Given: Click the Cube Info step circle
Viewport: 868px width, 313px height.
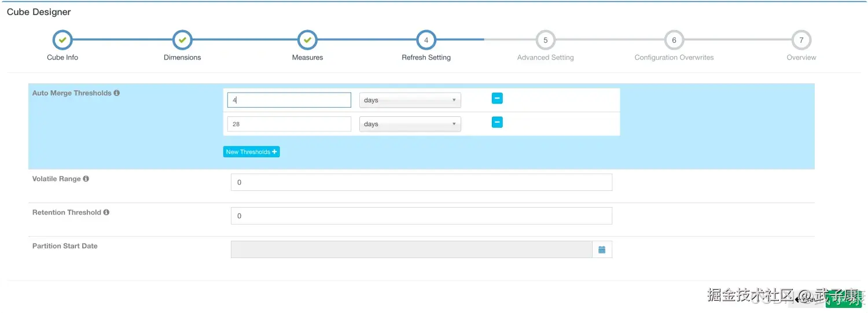Looking at the screenshot, I should (x=62, y=40).
